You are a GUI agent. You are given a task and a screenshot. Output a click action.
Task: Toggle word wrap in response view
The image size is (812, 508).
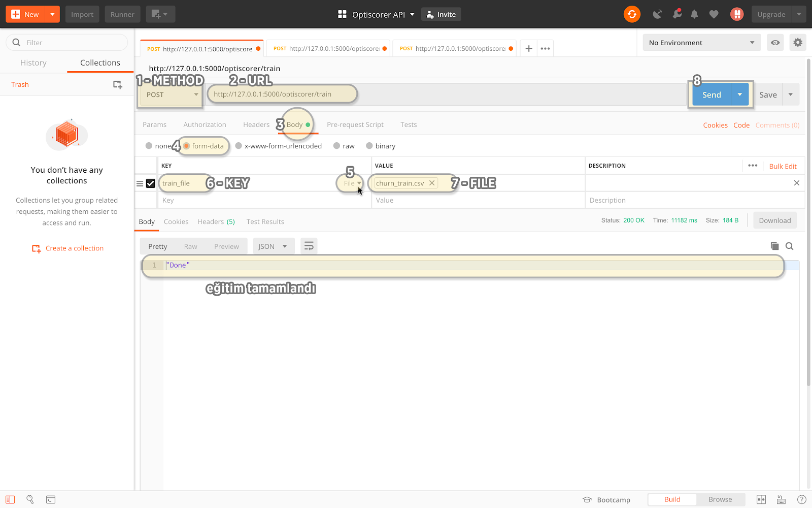coord(309,246)
